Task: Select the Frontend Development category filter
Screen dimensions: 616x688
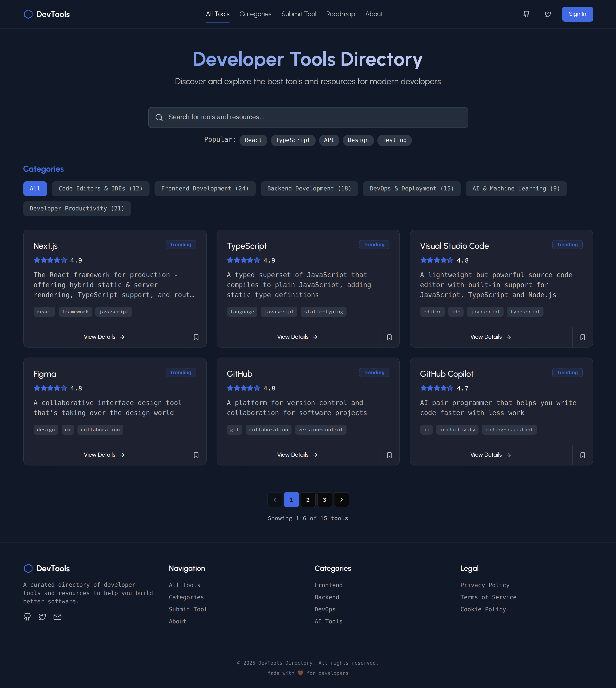Action: click(205, 189)
